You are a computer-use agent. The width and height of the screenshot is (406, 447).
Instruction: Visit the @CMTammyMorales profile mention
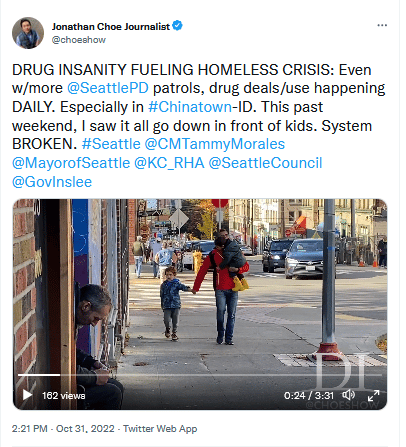(x=215, y=144)
